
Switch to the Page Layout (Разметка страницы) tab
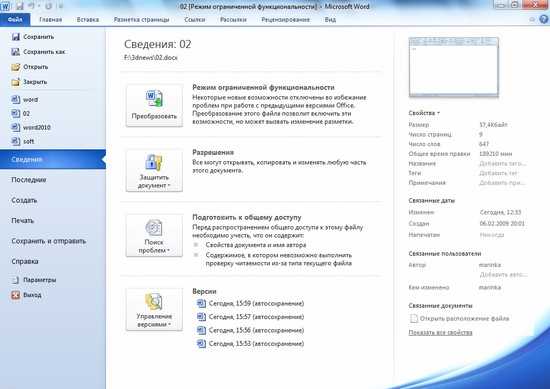pyautogui.click(x=141, y=20)
